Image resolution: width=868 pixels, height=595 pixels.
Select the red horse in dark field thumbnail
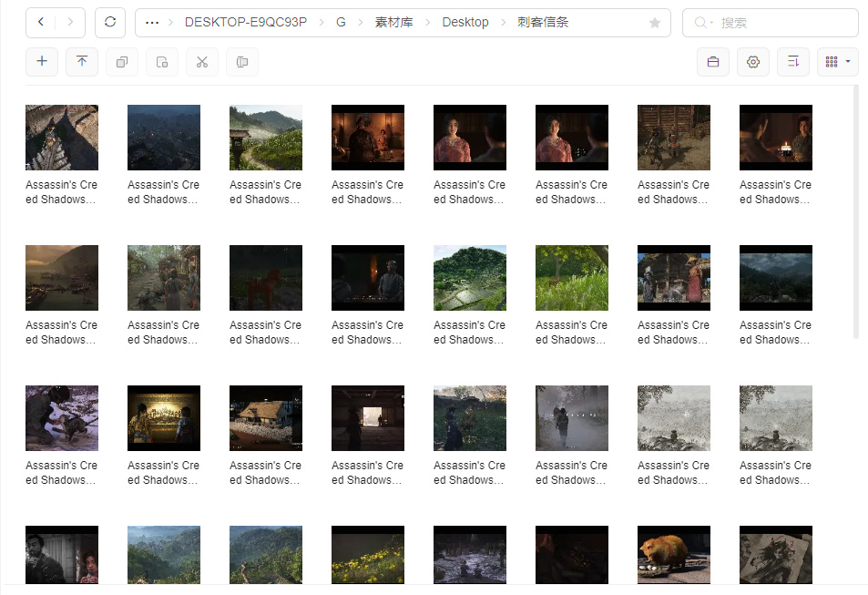pos(266,278)
